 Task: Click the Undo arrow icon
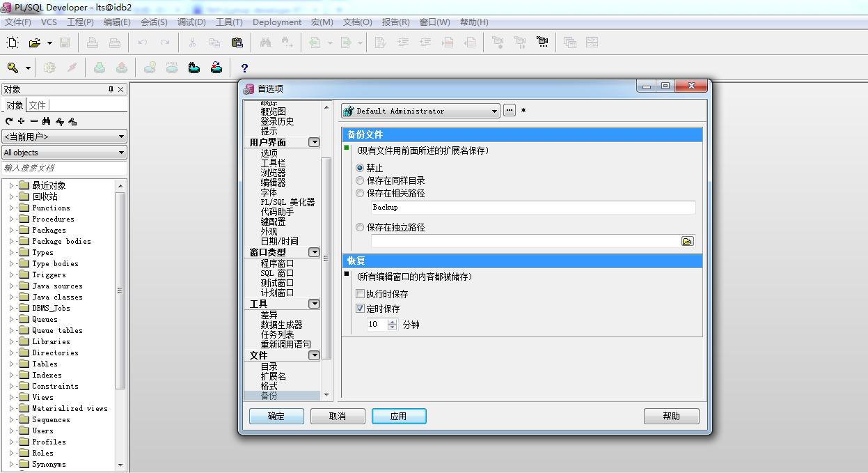click(143, 43)
